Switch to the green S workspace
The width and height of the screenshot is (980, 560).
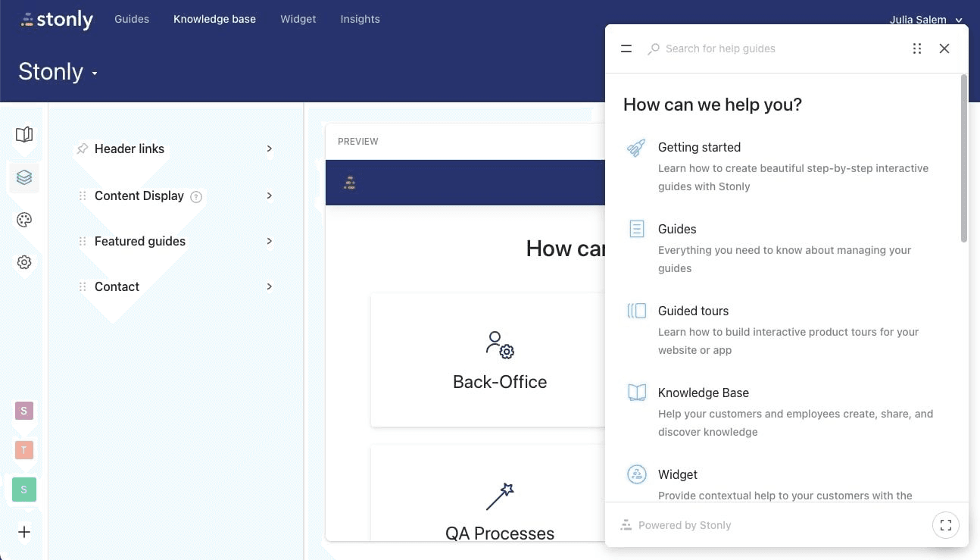tap(23, 490)
